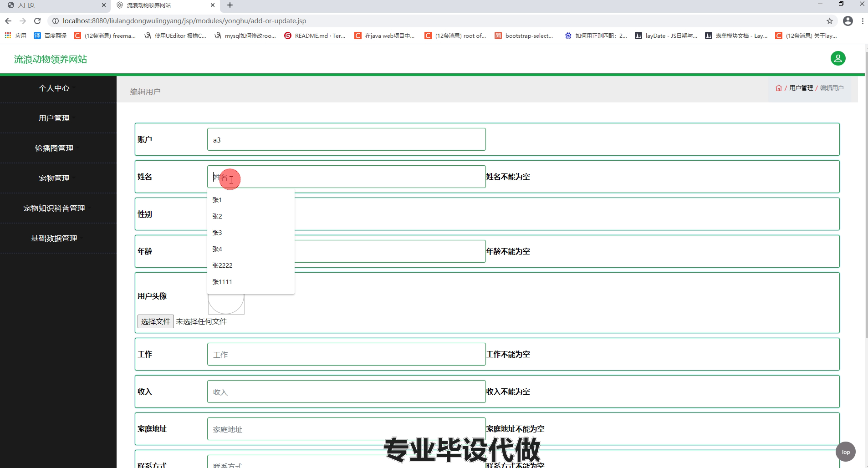The image size is (868, 468).
Task: Open the 如何用正则匹配 bookmark
Action: click(596, 36)
